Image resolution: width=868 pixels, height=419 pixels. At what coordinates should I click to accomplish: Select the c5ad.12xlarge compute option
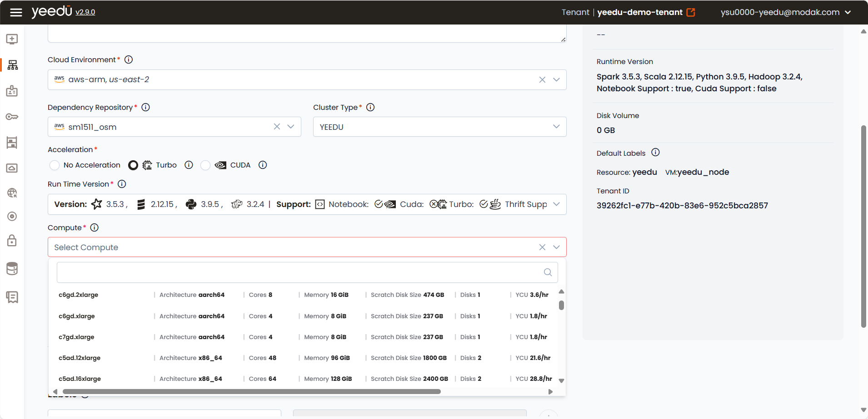[304, 358]
